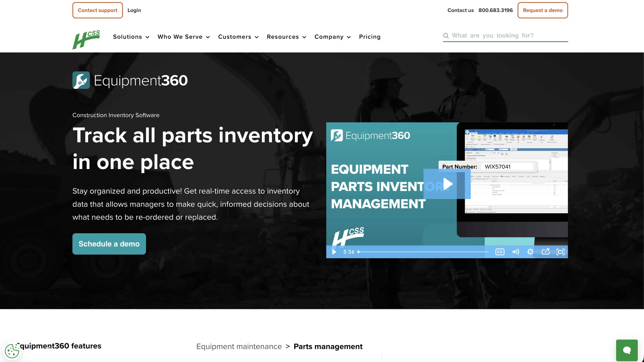Expand the Solutions menu

pos(131,37)
